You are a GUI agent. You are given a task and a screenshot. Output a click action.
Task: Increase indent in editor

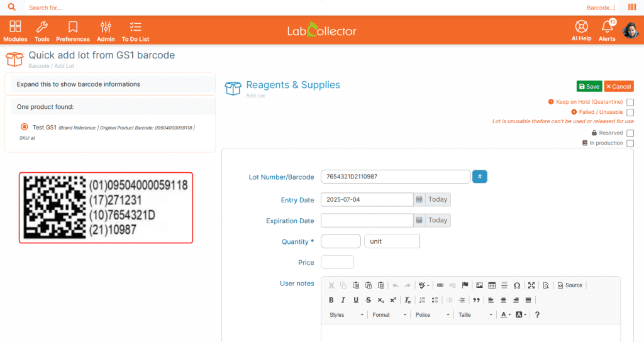[x=462, y=300]
